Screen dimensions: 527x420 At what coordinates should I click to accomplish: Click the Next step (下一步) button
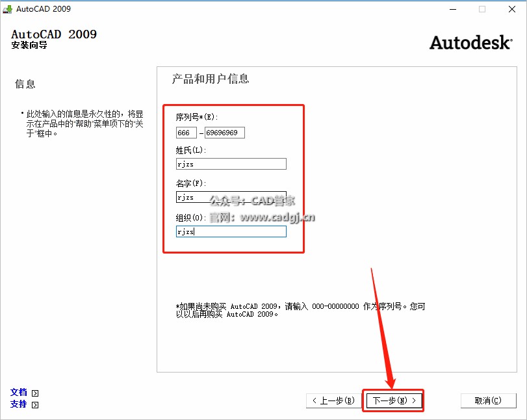(x=394, y=400)
